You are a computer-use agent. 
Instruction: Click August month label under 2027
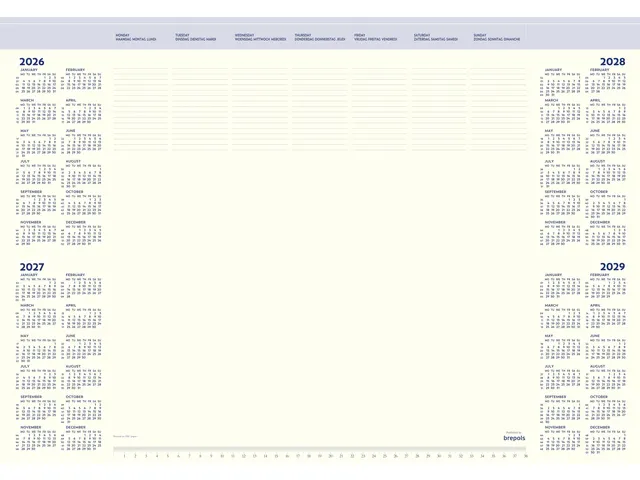click(x=73, y=367)
